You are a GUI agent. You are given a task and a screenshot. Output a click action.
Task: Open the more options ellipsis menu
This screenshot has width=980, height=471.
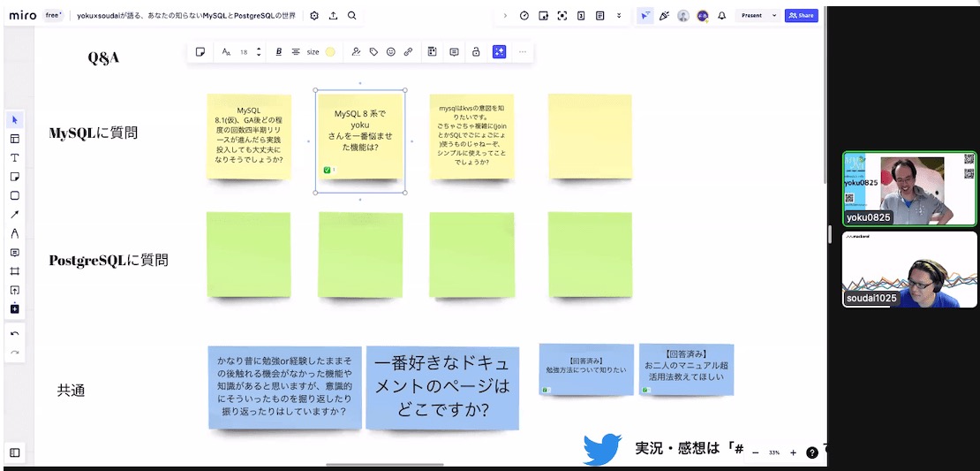click(x=522, y=52)
